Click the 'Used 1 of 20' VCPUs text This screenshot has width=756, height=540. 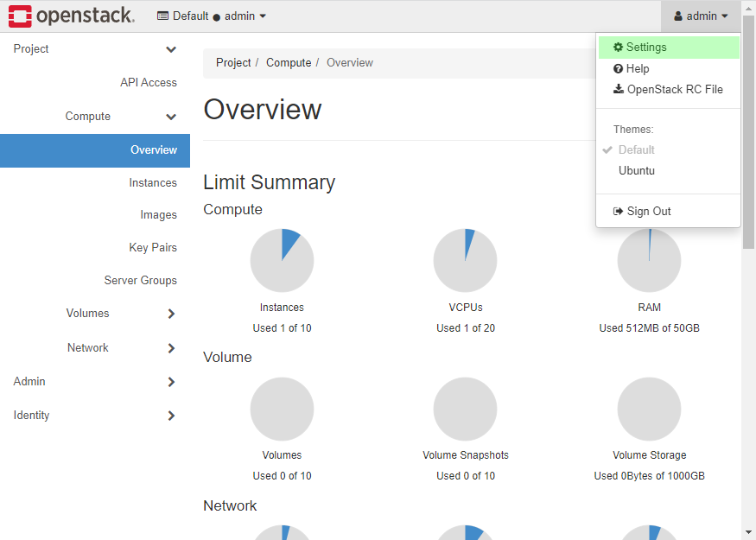pos(466,328)
